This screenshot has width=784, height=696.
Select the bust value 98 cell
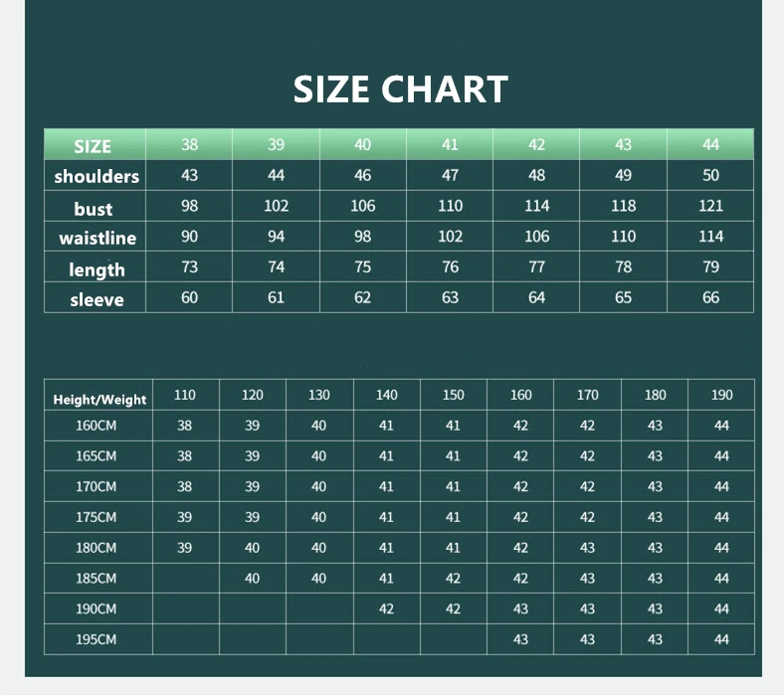coord(189,206)
